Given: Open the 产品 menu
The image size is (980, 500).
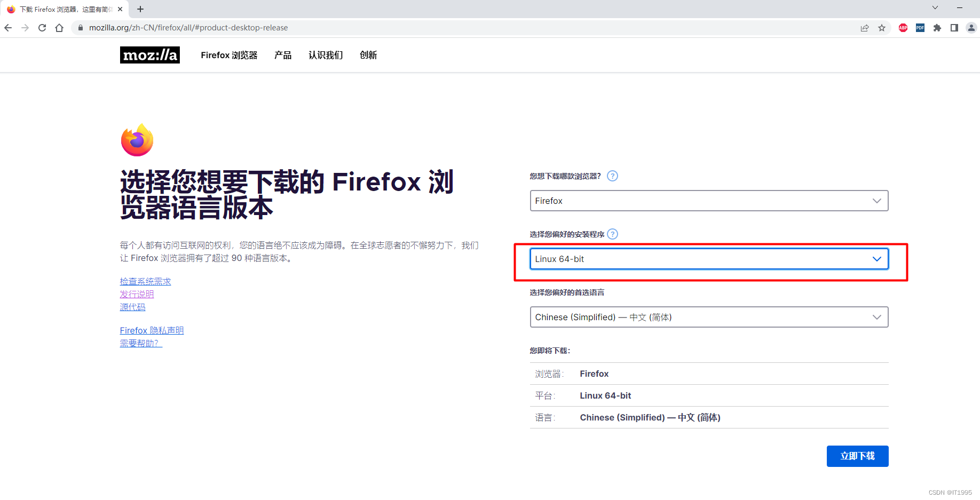Looking at the screenshot, I should click(283, 55).
